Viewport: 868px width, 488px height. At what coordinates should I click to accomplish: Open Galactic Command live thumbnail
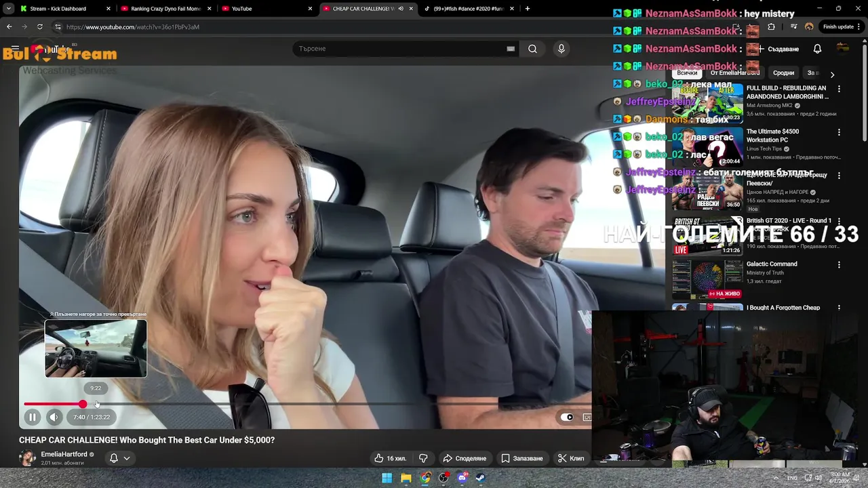point(707,279)
